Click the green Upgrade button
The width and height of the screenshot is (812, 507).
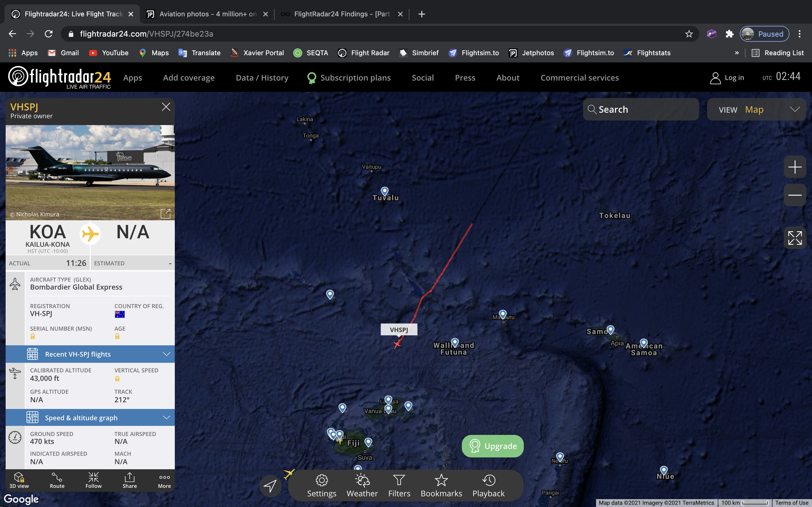(493, 446)
